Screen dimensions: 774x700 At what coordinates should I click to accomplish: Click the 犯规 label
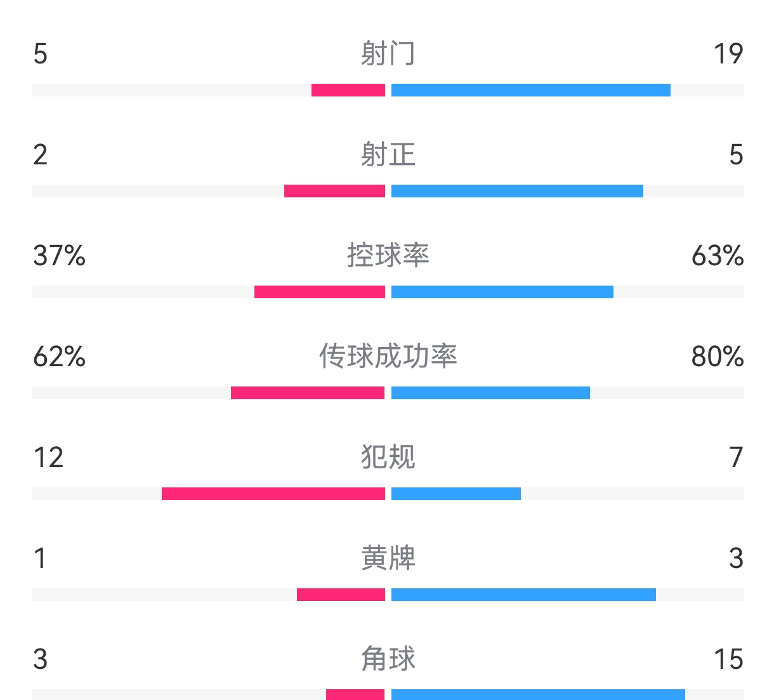point(388,458)
